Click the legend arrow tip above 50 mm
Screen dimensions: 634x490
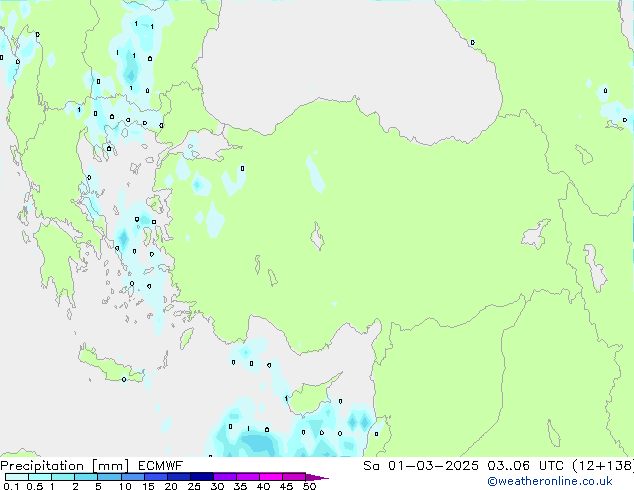click(x=317, y=477)
